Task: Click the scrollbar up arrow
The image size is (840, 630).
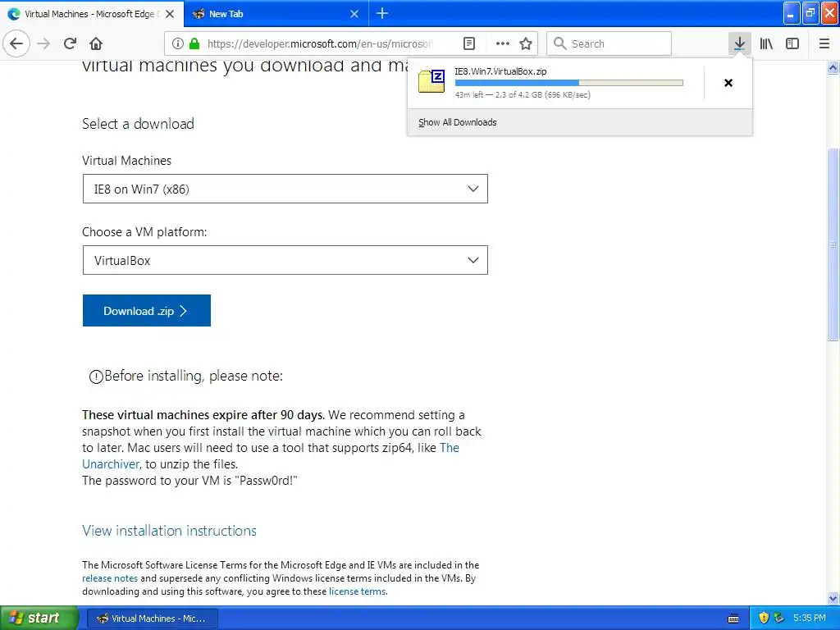Action: (x=833, y=67)
